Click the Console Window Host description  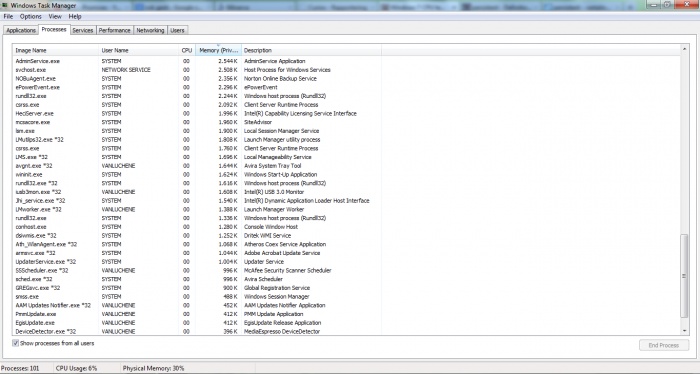click(x=271, y=227)
